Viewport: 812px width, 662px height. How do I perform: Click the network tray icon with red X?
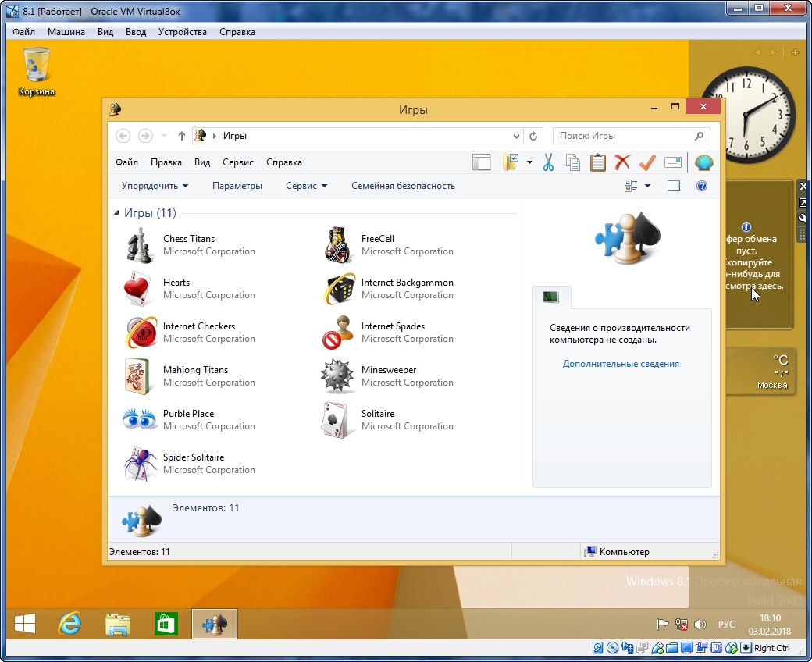pyautogui.click(x=682, y=625)
